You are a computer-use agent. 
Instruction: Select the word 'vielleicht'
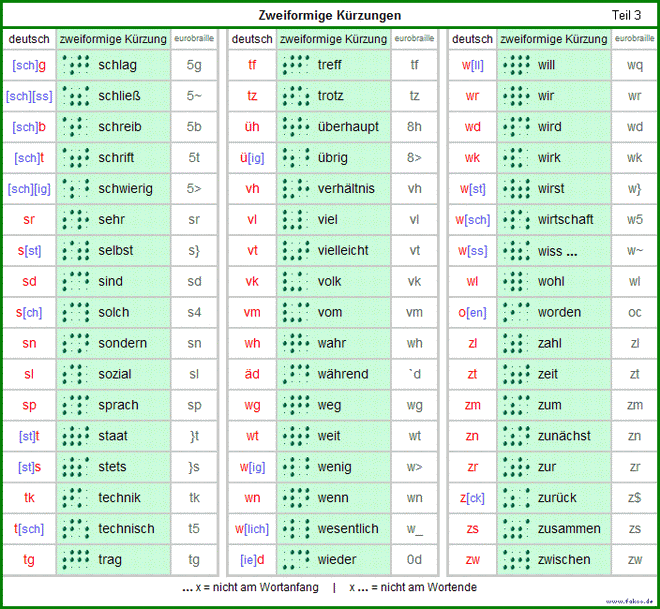(343, 250)
